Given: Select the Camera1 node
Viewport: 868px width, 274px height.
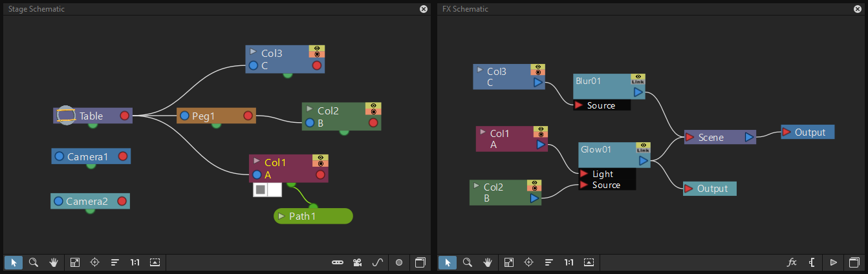Looking at the screenshot, I should tap(91, 156).
